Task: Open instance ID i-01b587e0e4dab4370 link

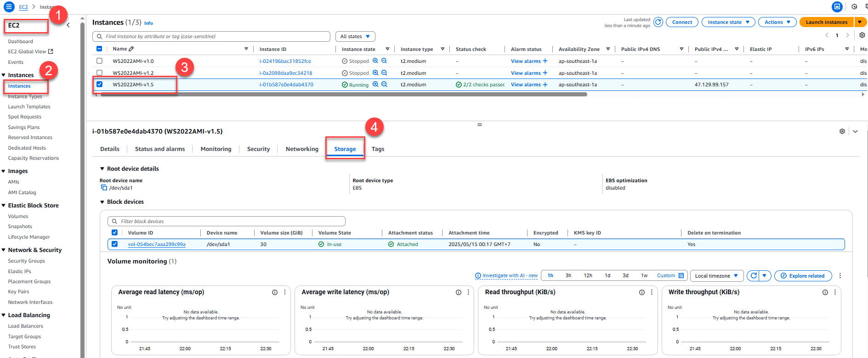Action: click(286, 84)
